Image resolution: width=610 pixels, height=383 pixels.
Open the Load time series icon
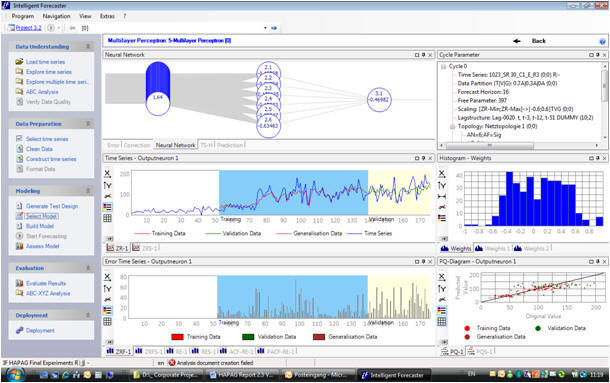tap(19, 62)
